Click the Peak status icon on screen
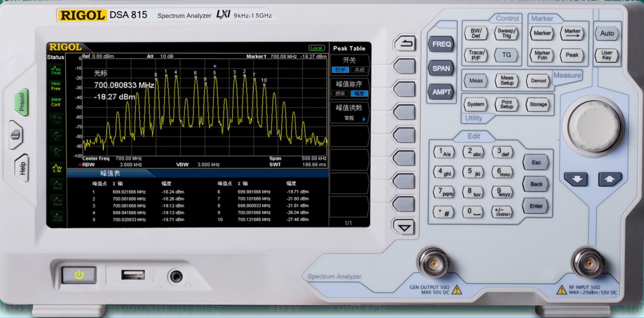Image resolution: width=644 pixels, height=318 pixels. [56, 70]
